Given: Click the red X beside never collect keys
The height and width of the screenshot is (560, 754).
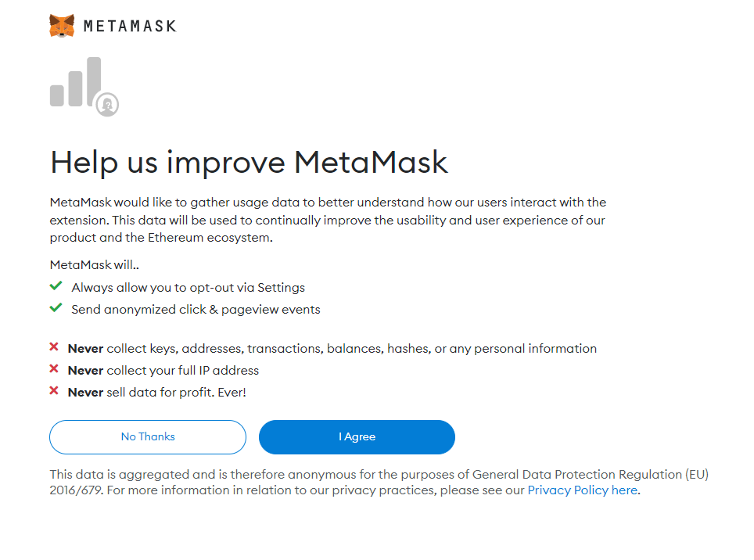Looking at the screenshot, I should pos(54,346).
